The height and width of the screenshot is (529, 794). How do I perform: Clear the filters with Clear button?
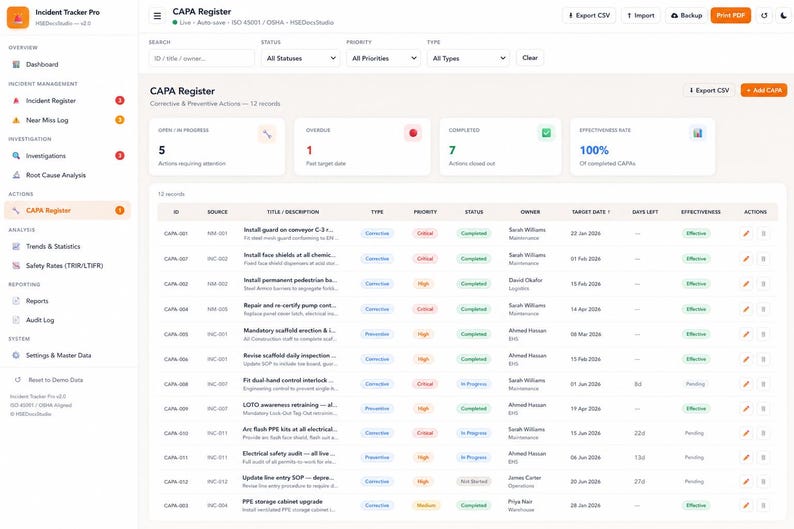[530, 58]
